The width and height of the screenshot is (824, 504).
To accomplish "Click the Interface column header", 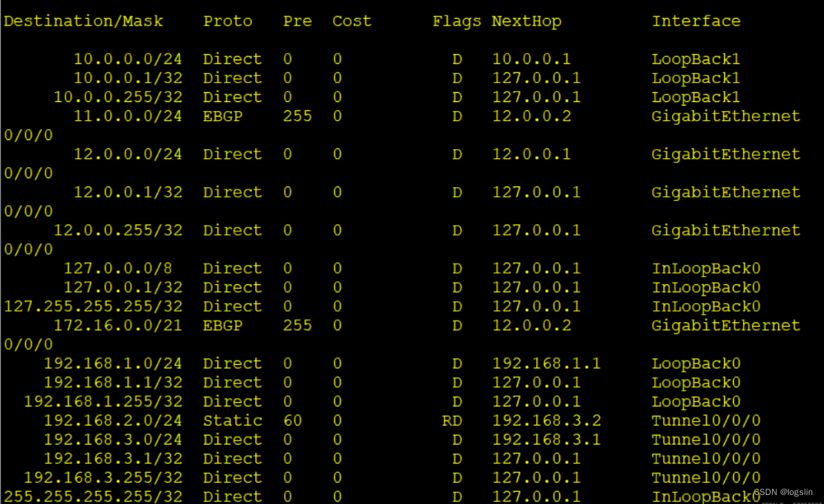I will coord(696,21).
